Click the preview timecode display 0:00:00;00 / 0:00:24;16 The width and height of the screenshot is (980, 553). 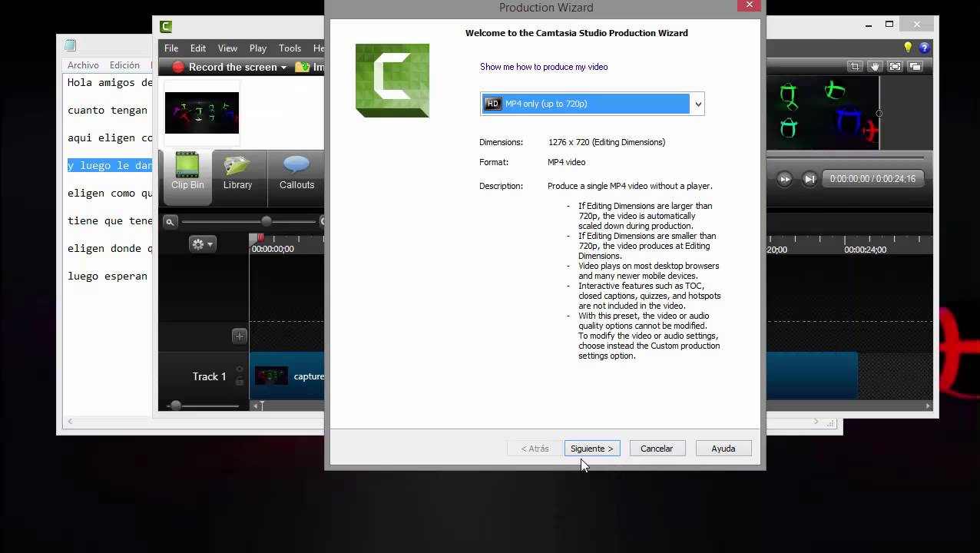(x=872, y=179)
